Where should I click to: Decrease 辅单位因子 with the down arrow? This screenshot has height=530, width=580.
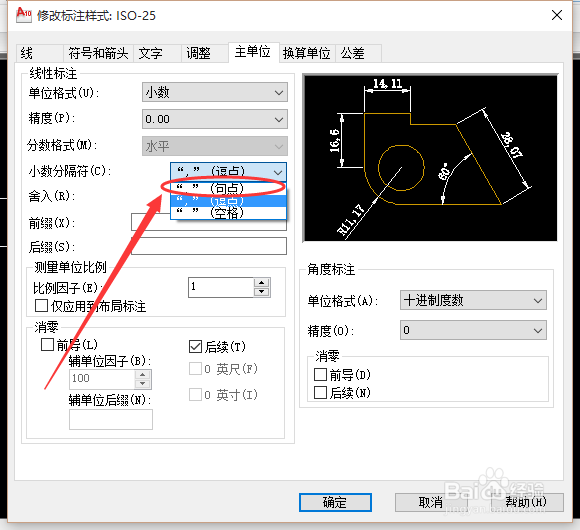pyautogui.click(x=143, y=384)
